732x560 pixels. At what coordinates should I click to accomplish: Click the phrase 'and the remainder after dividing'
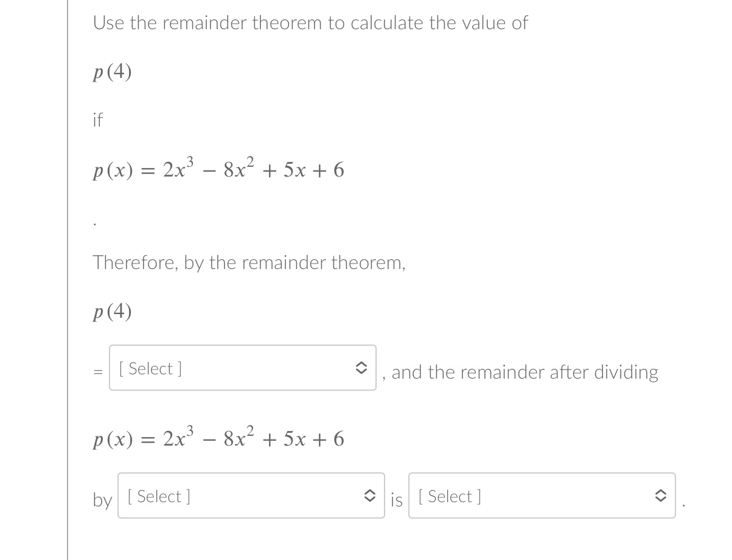click(x=524, y=372)
